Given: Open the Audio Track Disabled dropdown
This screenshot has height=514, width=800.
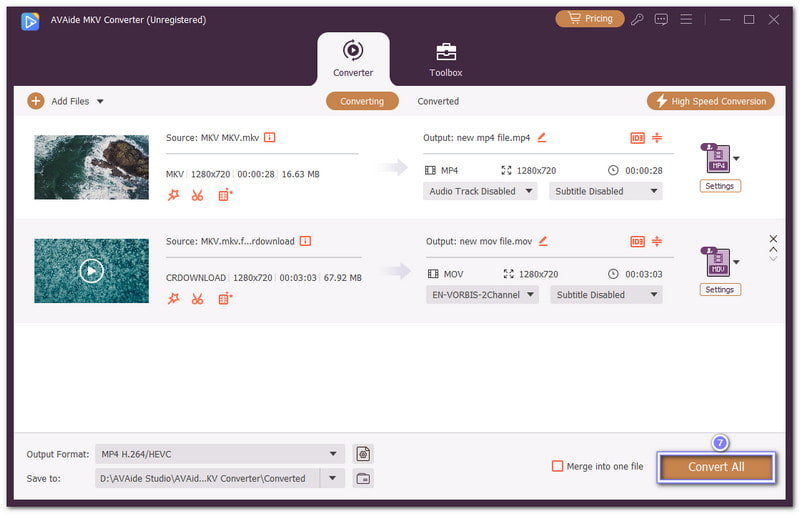Looking at the screenshot, I should tap(480, 191).
